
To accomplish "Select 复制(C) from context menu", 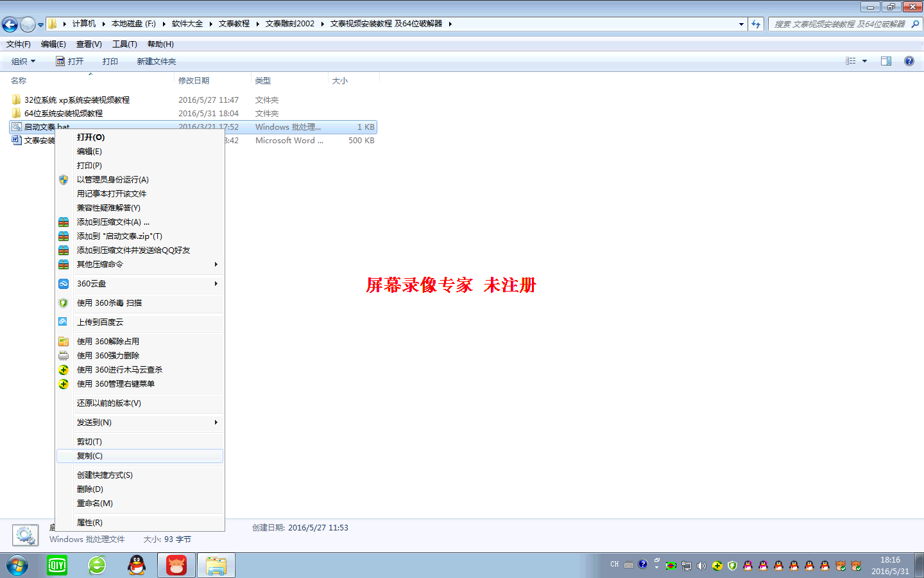I will [x=140, y=456].
